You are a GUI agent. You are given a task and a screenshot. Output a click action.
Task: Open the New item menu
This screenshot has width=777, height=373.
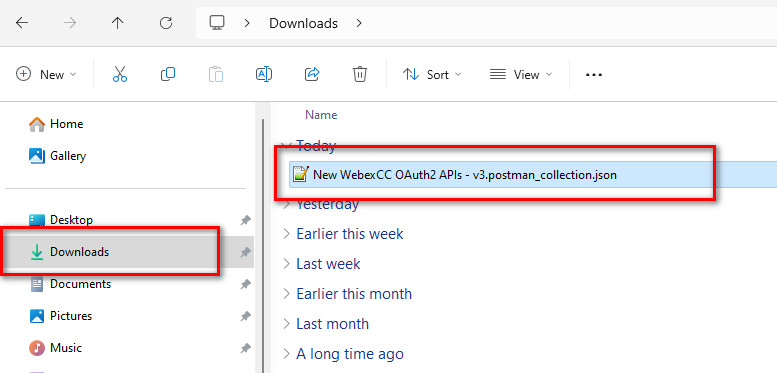(x=47, y=74)
